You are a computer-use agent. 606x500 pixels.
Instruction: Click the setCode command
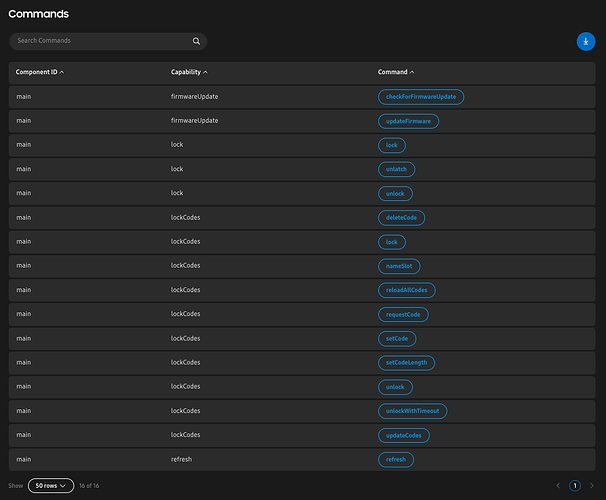pos(397,339)
